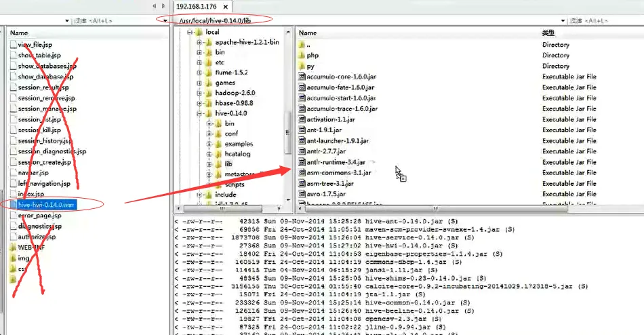Sort local list by Name column header
Screen dimensions: 644x335
coord(19,33)
